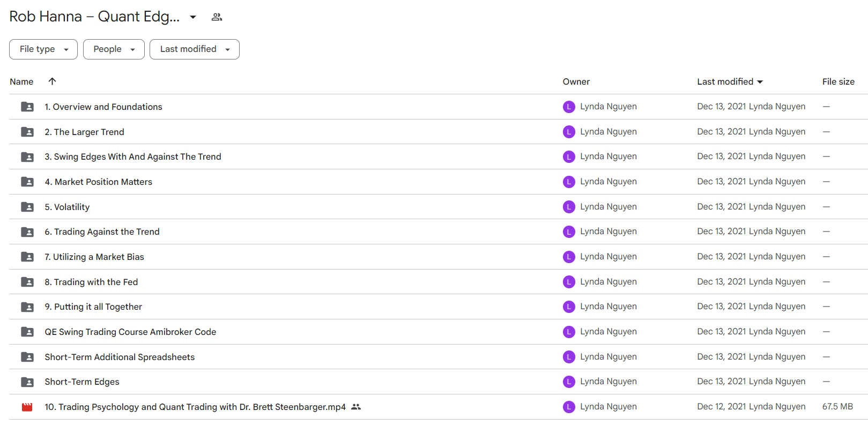Click owner avatar in 5. Volatility row
This screenshot has height=433, width=868.
(x=569, y=207)
